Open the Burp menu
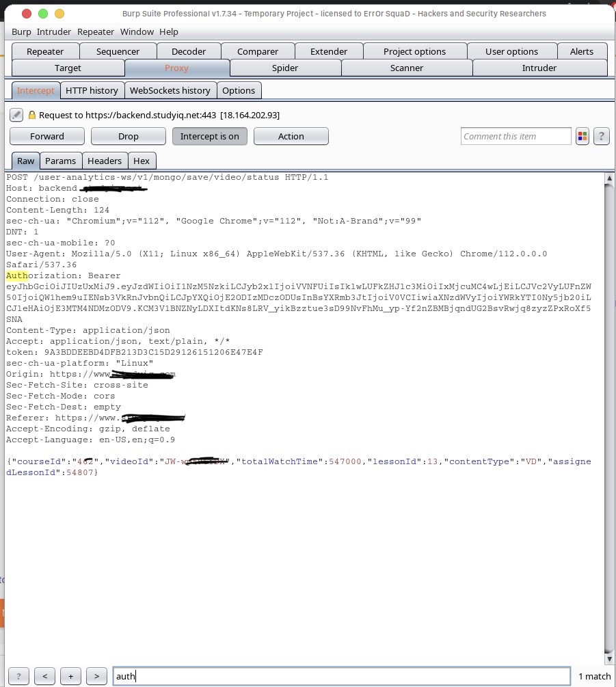This screenshot has height=687, width=616. (x=21, y=31)
